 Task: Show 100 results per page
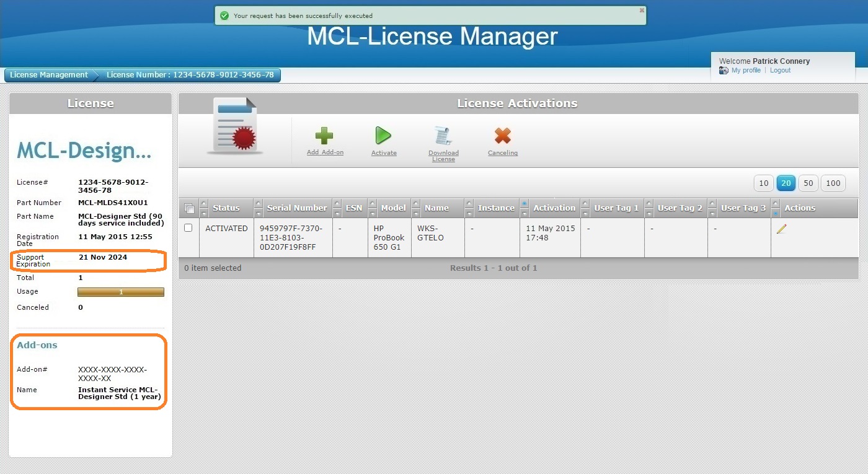click(x=833, y=183)
